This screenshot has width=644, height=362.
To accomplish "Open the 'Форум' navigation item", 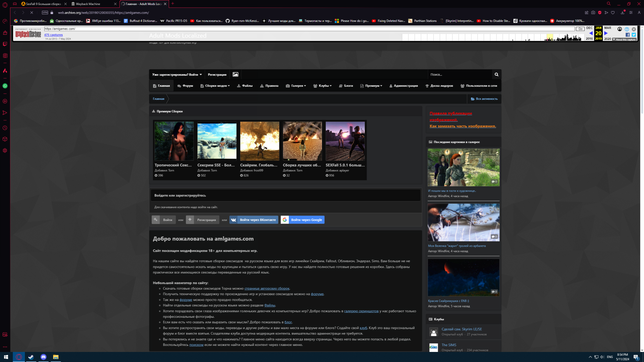I will 185,86.
